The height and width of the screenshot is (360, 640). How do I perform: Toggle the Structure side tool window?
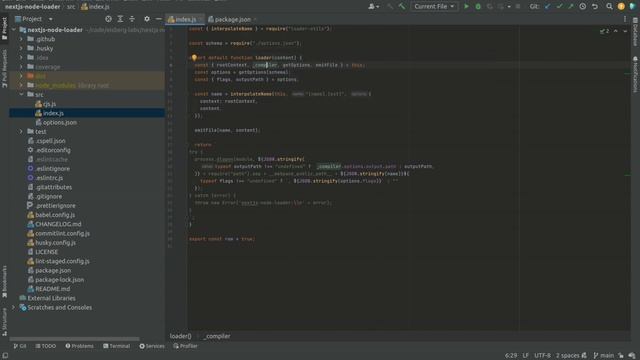[x=4, y=322]
